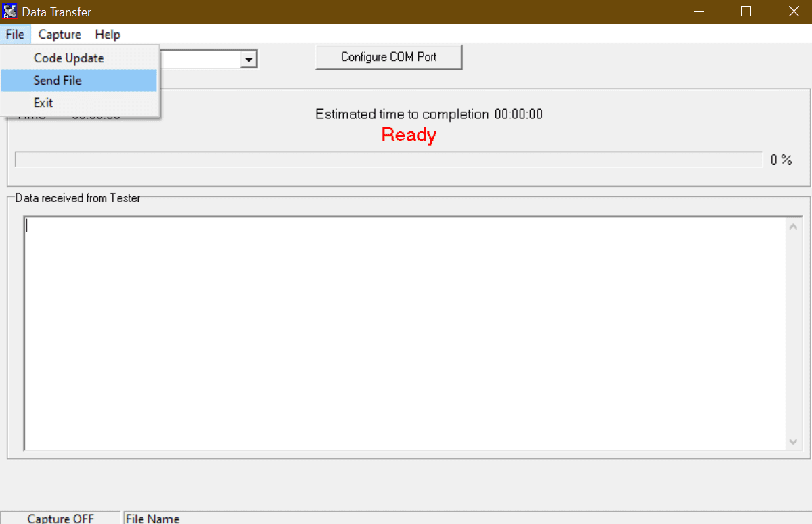812x524 pixels.
Task: Open the File menu
Action: (15, 35)
